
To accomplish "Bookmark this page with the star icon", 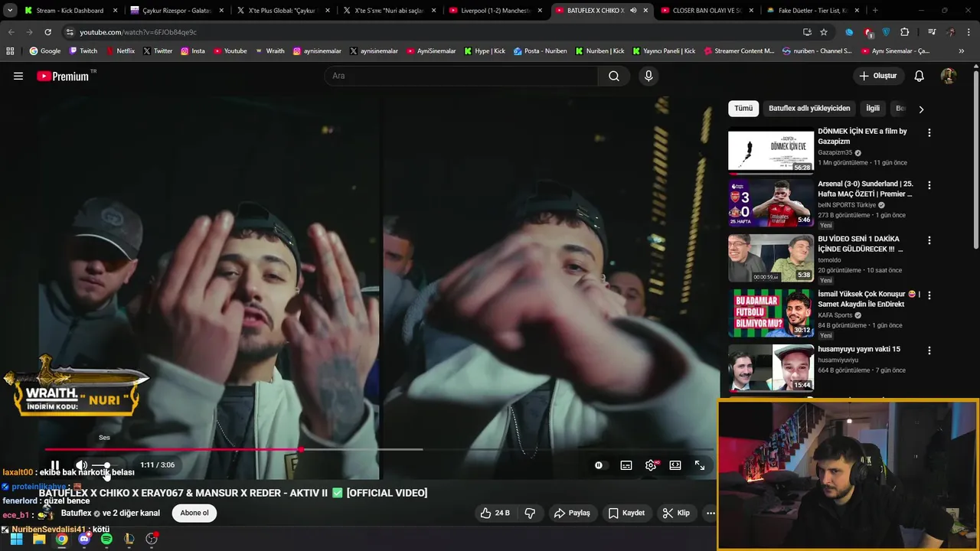I will 824,32.
